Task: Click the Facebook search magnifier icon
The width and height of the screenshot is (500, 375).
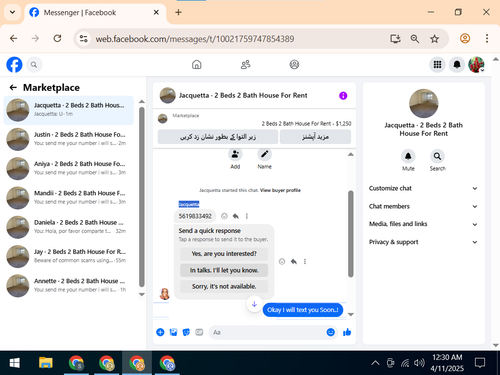Action: pyautogui.click(x=34, y=64)
